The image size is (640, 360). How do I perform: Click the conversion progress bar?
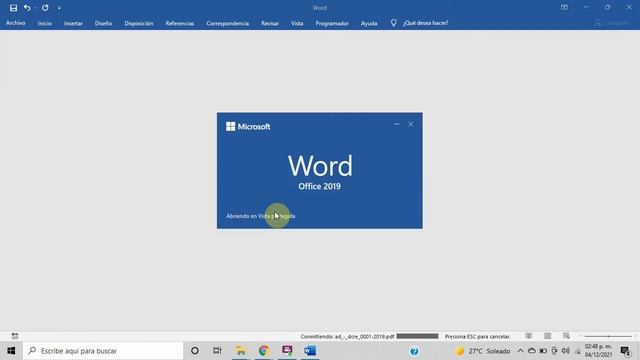pyautogui.click(x=417, y=336)
